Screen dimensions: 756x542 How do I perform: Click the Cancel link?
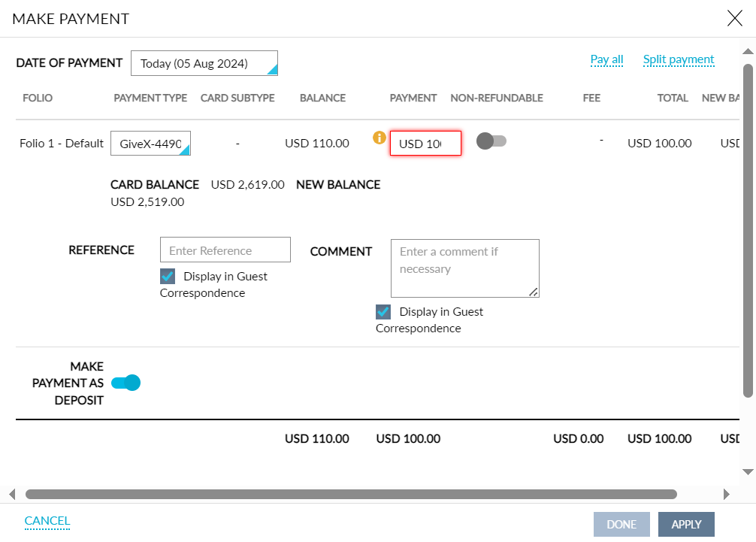(x=47, y=520)
